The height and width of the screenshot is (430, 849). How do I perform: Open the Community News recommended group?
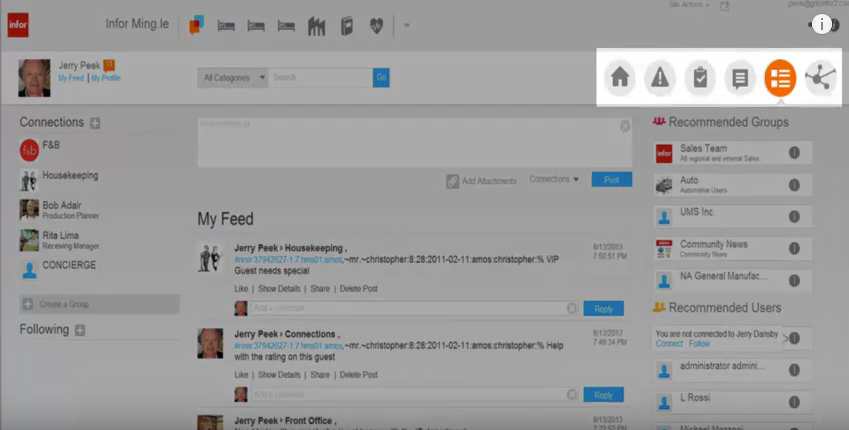click(732, 248)
